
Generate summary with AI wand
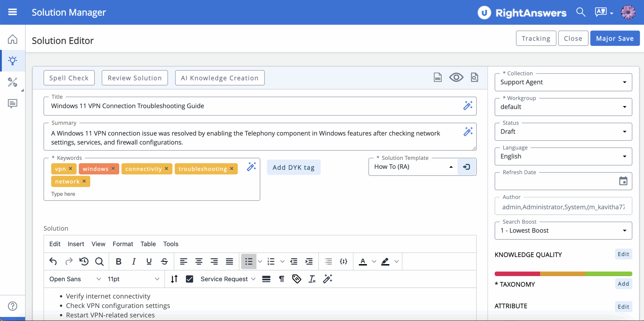pos(468,132)
